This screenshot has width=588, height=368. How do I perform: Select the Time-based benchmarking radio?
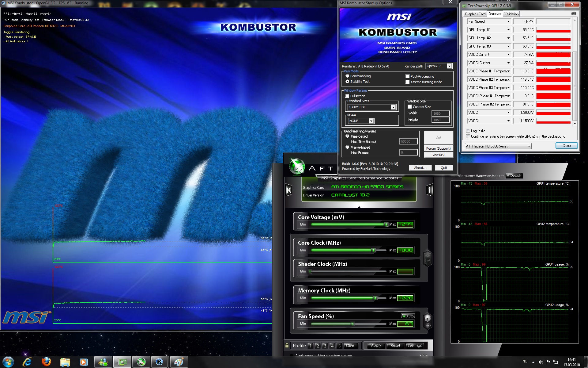347,136
